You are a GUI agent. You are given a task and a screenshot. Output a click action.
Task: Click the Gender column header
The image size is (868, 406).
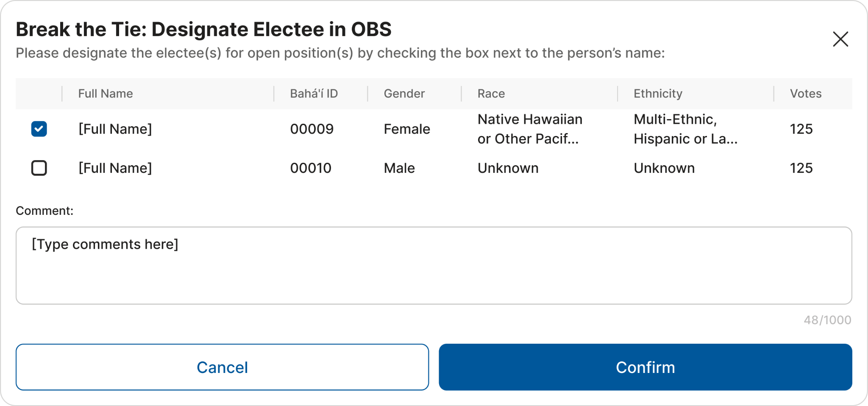pos(404,94)
